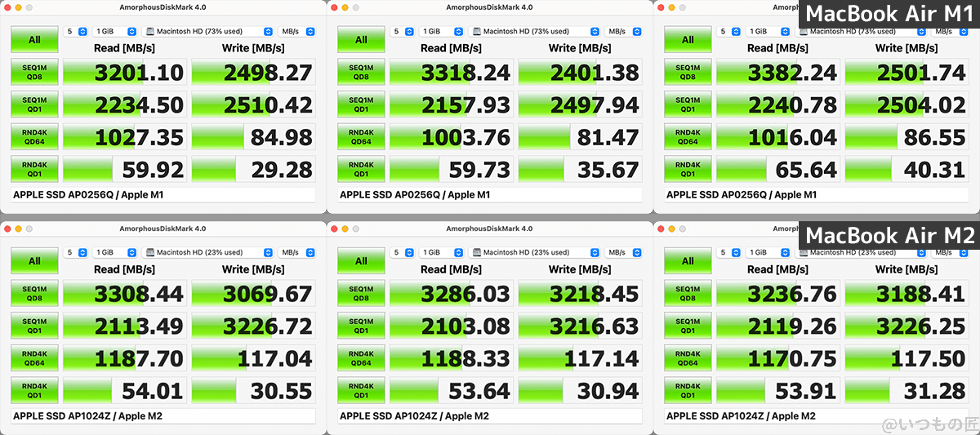980x435 pixels.
Task: Open Macintosh HD (73% used) dropdown above 3318.24 read
Action: click(535, 32)
